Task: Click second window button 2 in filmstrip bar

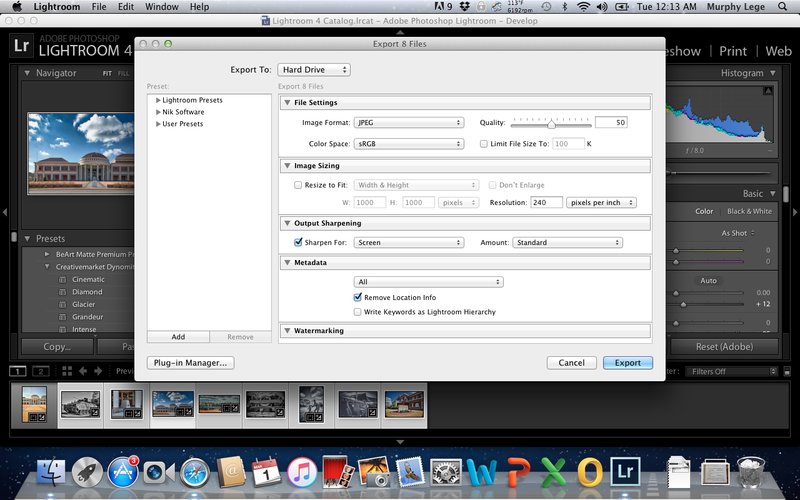Action: click(x=40, y=371)
